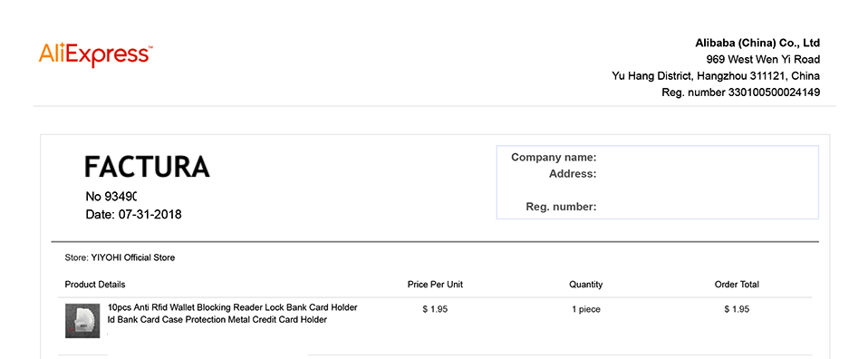This screenshot has width=868, height=359.
Task: Click the Reg. number 330100500024149 text
Action: point(740,92)
